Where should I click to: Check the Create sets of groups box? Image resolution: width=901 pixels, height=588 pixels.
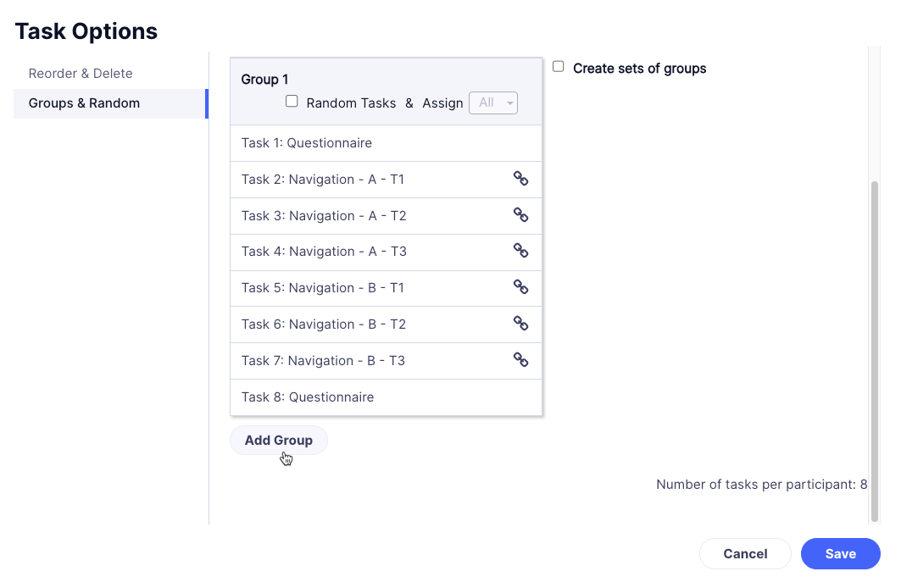click(558, 67)
